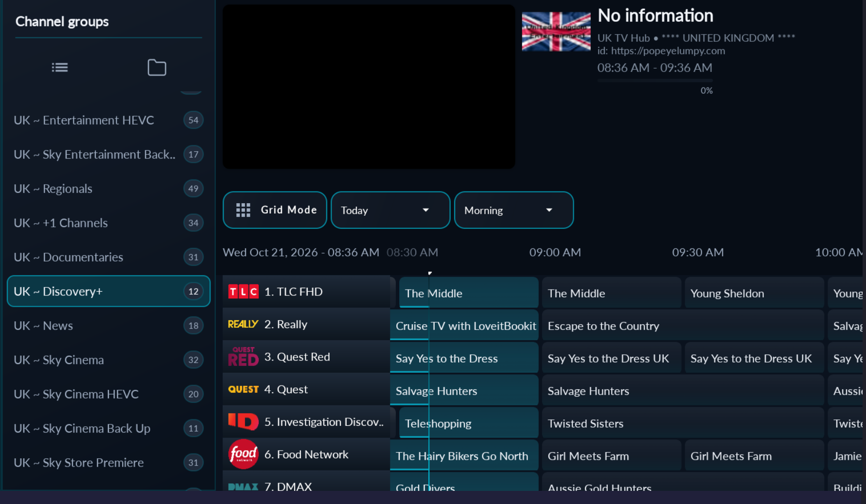Image resolution: width=866 pixels, height=504 pixels.
Task: Select UK ~ Sky Cinema HEVC group
Action: click(108, 394)
